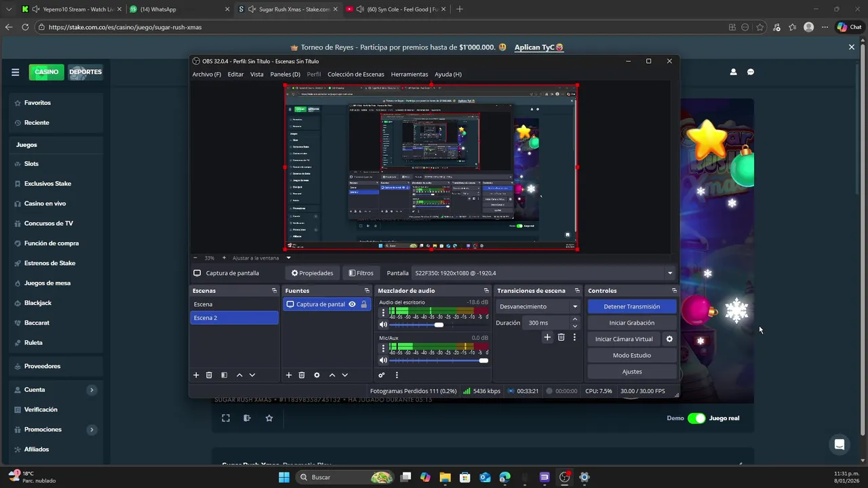
Task: Switch Demo / Juego real toggle
Action: (696, 418)
